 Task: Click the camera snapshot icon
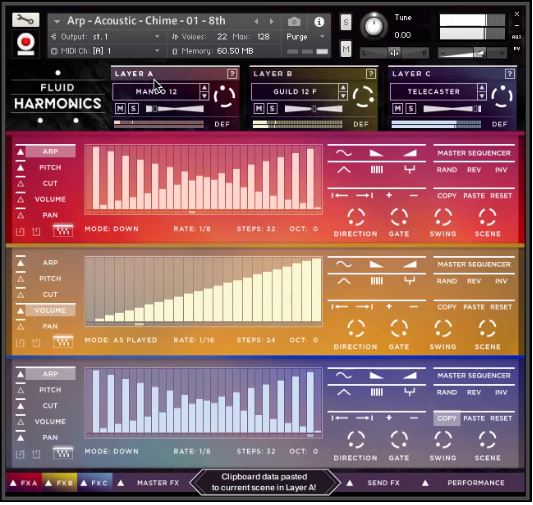[x=294, y=22]
